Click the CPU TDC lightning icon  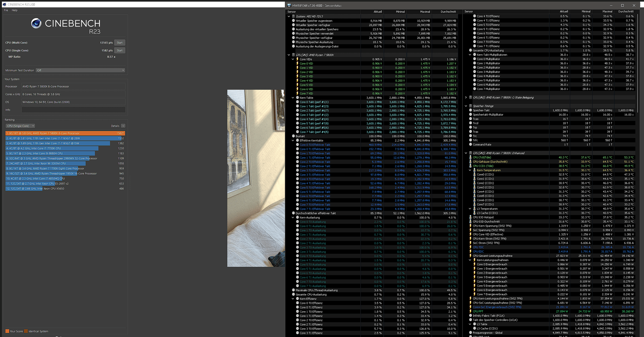[470, 247]
